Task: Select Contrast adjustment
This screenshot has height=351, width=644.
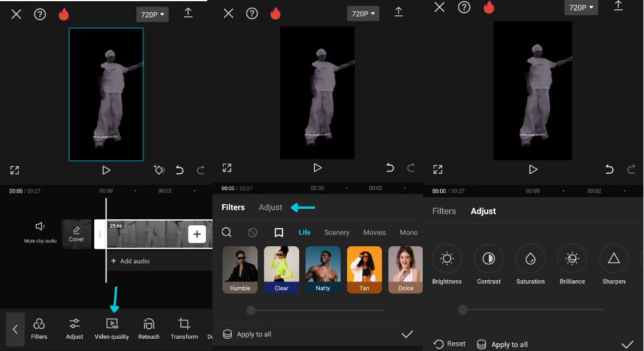Action: point(489,264)
